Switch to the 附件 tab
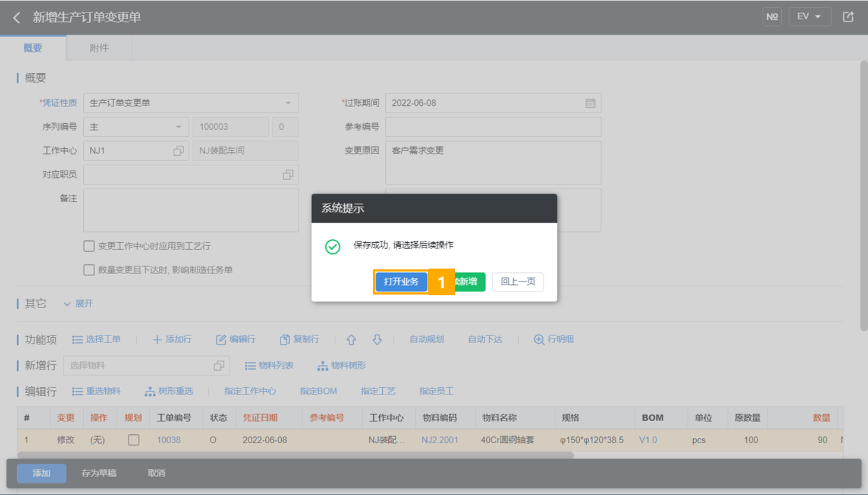Image resolution: width=868 pixels, height=495 pixels. [x=99, y=48]
